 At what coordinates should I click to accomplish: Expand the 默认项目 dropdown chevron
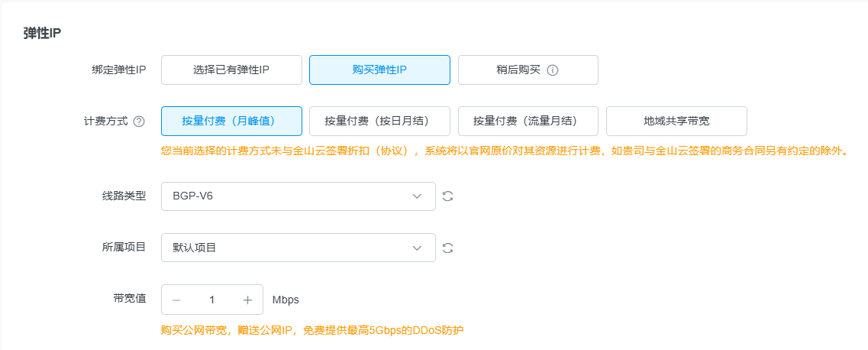click(417, 248)
